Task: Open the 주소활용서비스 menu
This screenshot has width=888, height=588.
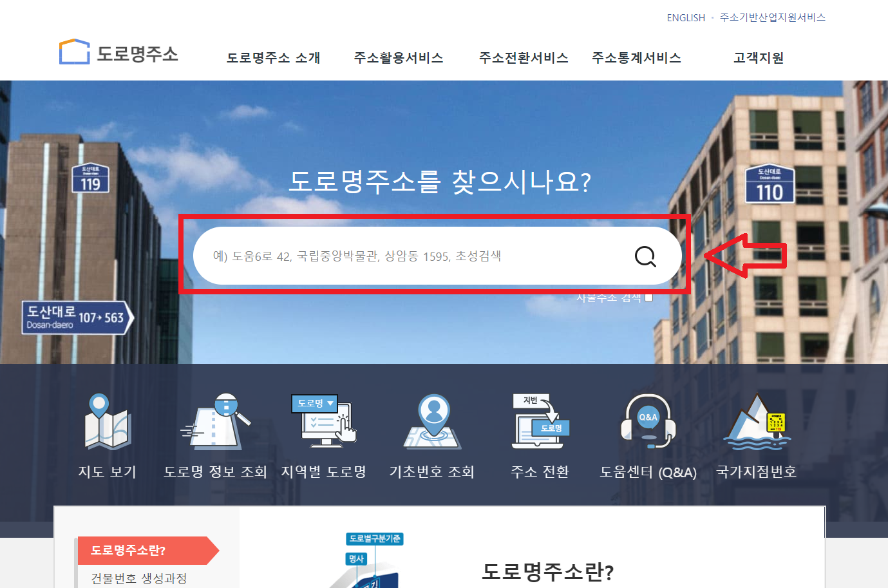Action: (398, 57)
